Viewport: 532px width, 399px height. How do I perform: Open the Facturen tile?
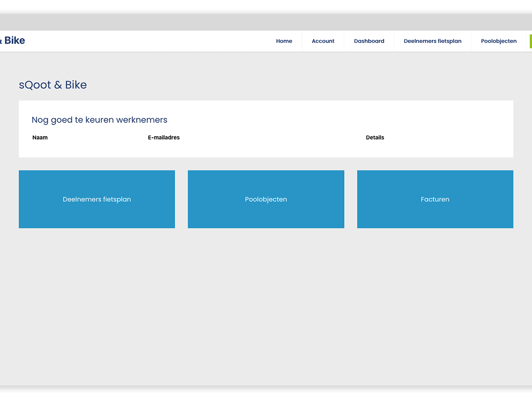pyautogui.click(x=435, y=199)
